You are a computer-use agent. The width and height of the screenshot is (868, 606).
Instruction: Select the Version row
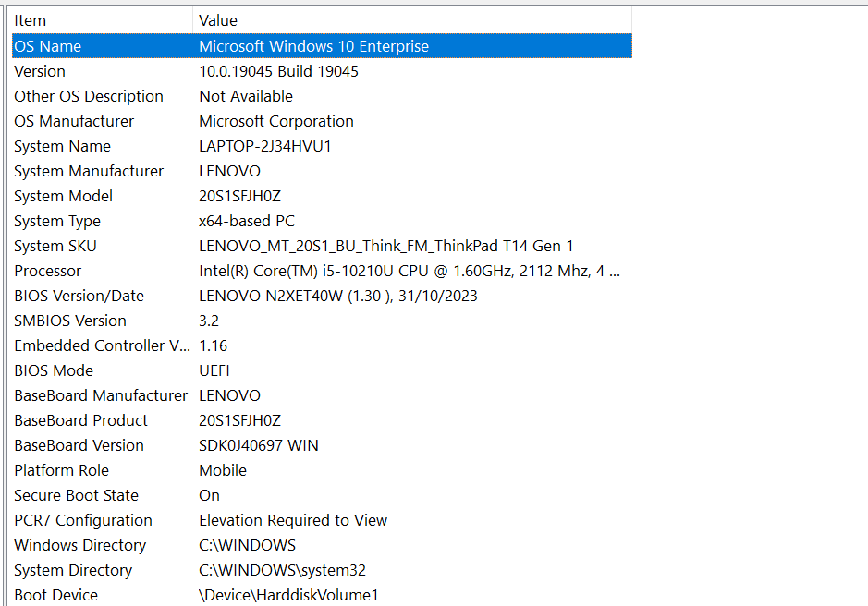click(322, 71)
